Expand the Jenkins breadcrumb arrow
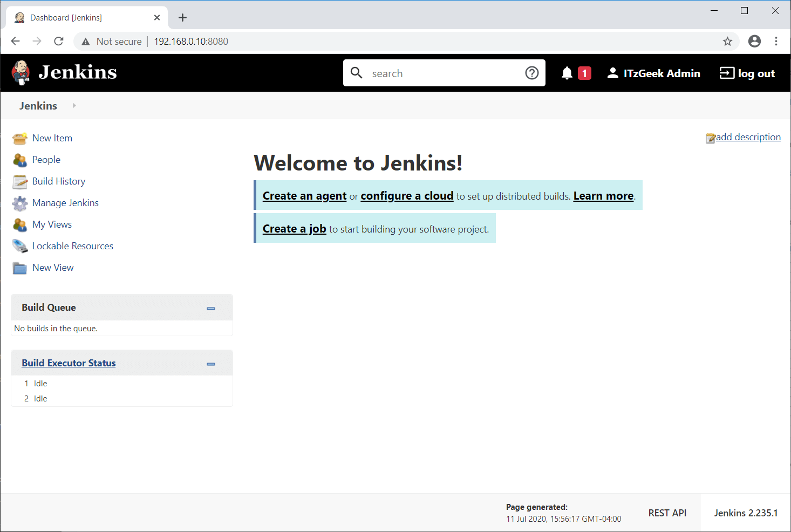 (74, 106)
